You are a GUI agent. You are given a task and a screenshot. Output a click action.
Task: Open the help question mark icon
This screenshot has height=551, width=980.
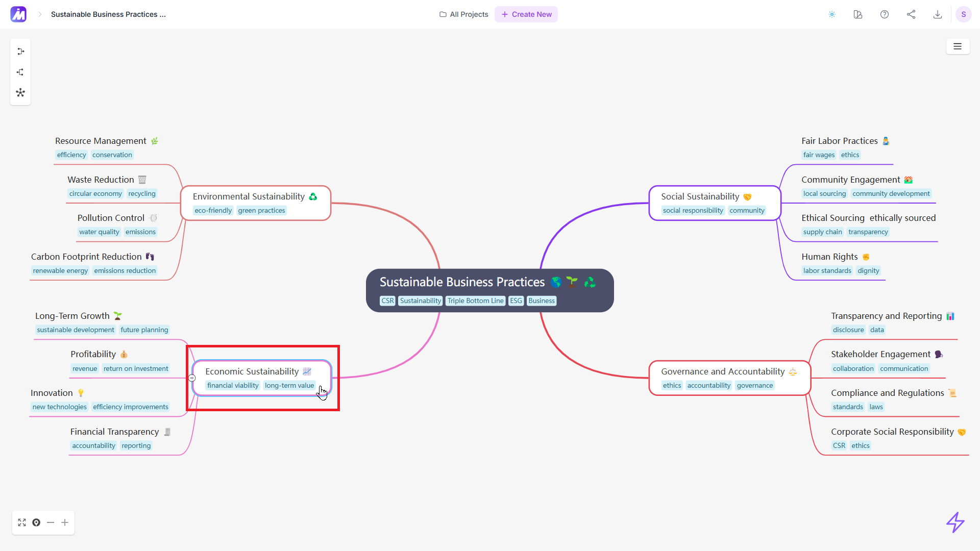click(x=885, y=14)
